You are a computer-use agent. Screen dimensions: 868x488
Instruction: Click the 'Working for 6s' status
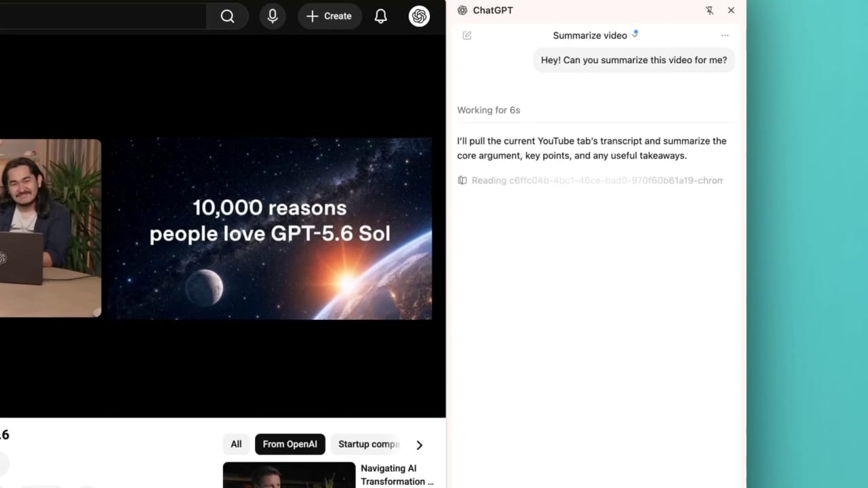click(x=489, y=110)
